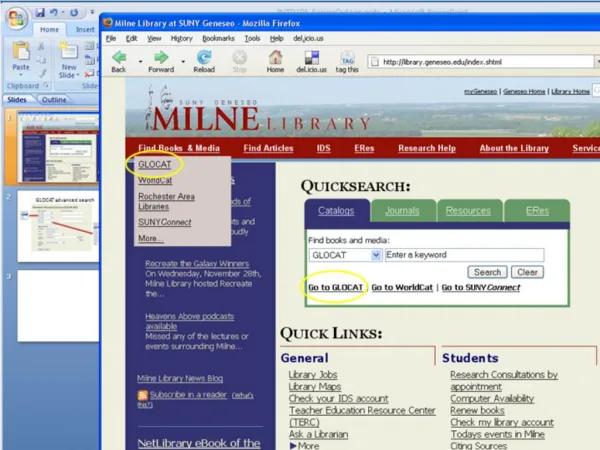Screen dimensions: 600x450
Task: Switch to the PowerPoint Home ribbon tab
Action: [49, 29]
